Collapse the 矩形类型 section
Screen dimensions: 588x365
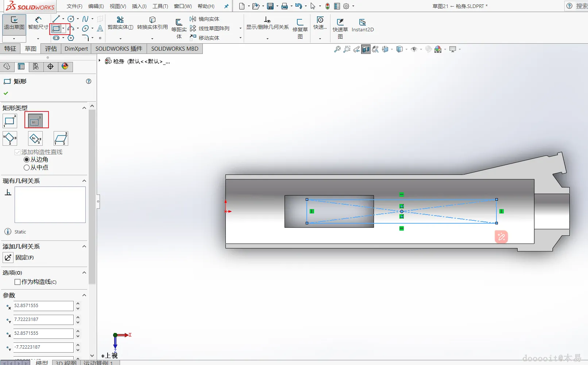(84, 108)
